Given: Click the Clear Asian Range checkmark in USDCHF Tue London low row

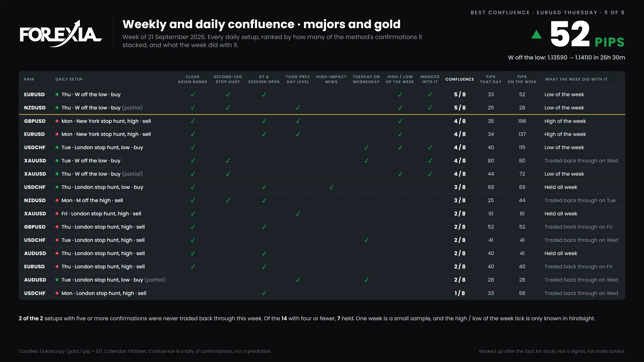Looking at the screenshot, I should pyautogui.click(x=193, y=147).
